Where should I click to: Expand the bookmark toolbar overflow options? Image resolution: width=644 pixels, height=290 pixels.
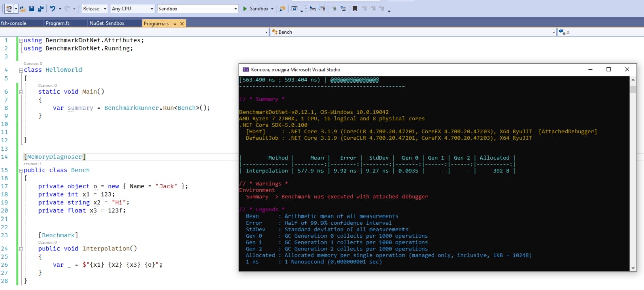[x=389, y=11]
